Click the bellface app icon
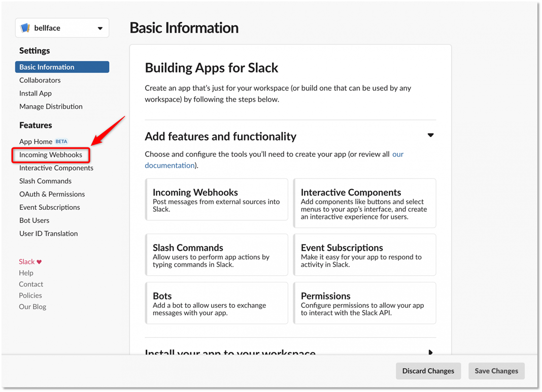This screenshot has width=542, height=392. pyautogui.click(x=25, y=28)
